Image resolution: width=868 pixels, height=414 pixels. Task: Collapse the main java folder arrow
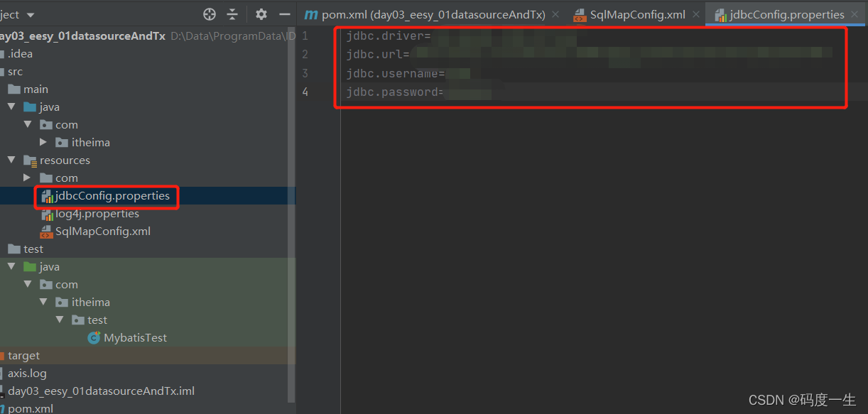(x=11, y=107)
